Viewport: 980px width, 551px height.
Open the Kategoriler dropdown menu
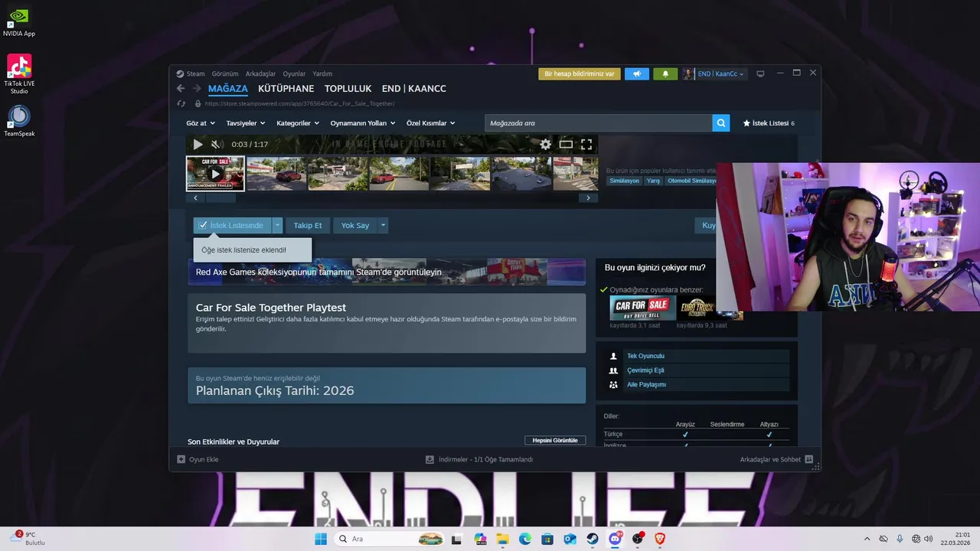[298, 123]
